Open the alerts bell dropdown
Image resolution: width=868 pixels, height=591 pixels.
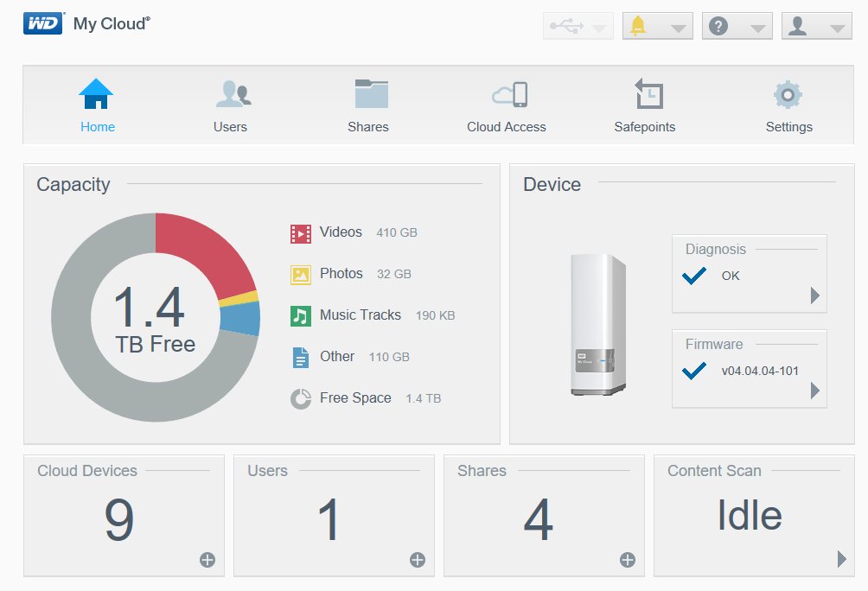click(x=657, y=26)
